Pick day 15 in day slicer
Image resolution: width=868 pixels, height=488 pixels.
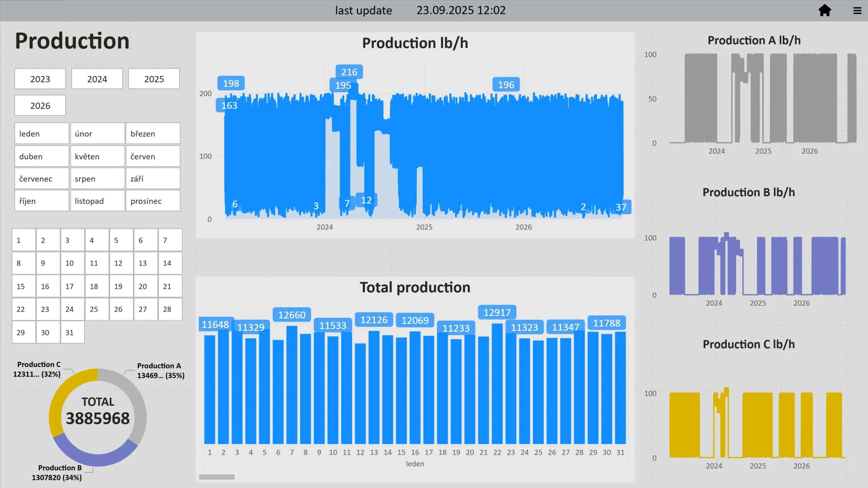(x=24, y=286)
